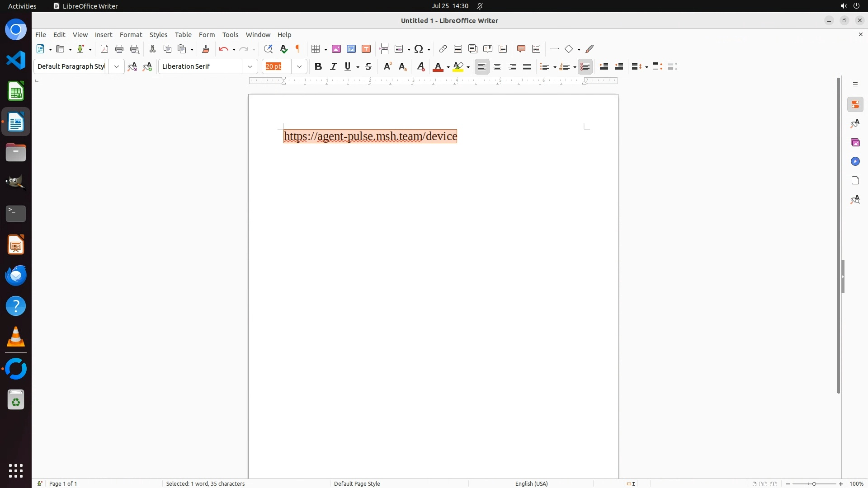Click English (USA) language in status bar

tap(531, 483)
